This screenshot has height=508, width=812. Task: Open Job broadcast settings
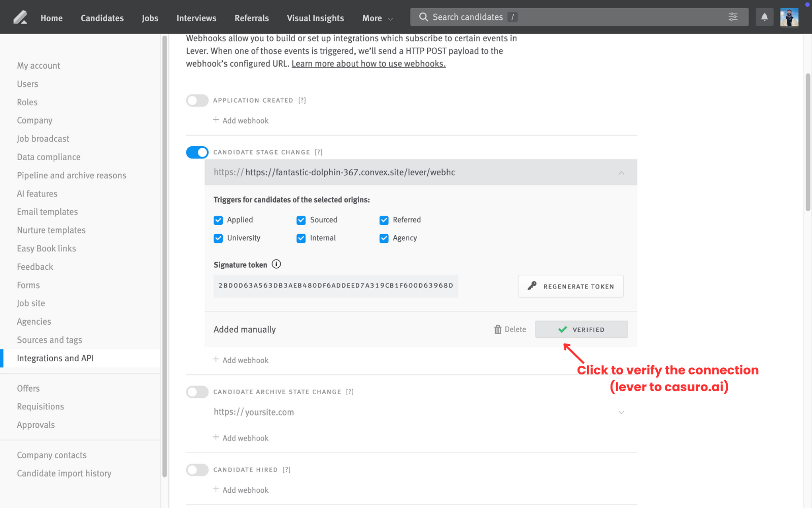[x=43, y=139]
